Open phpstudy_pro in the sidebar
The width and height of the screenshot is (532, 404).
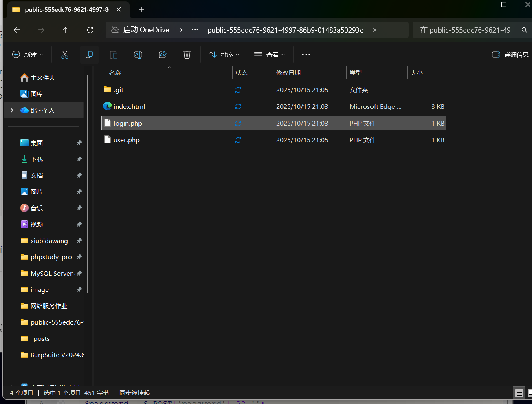51,257
